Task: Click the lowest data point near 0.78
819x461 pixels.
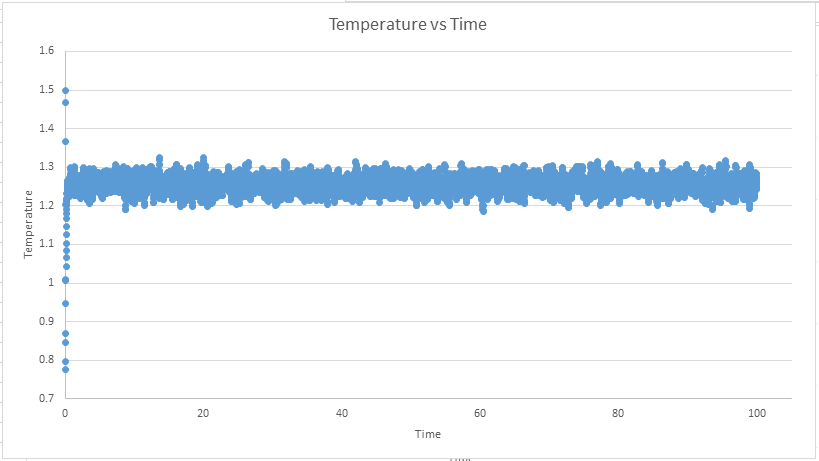Action: [66, 369]
